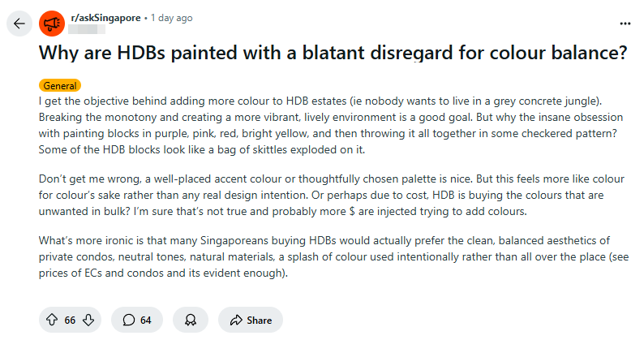Viewport: 644px width, 340px height.
Task: Go back using the left arrow button
Action: click(x=19, y=24)
